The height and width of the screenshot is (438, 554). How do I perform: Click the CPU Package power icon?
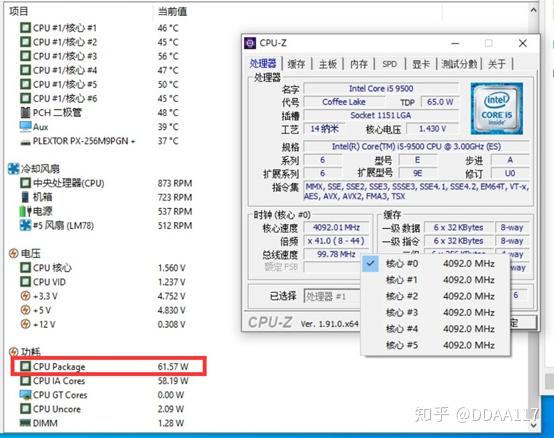tap(25, 366)
